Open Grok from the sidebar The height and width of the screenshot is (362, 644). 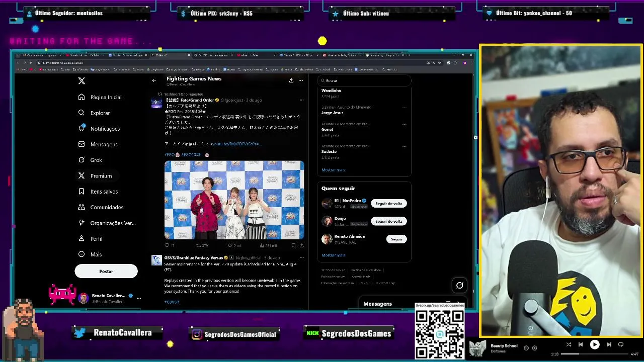click(90, 160)
